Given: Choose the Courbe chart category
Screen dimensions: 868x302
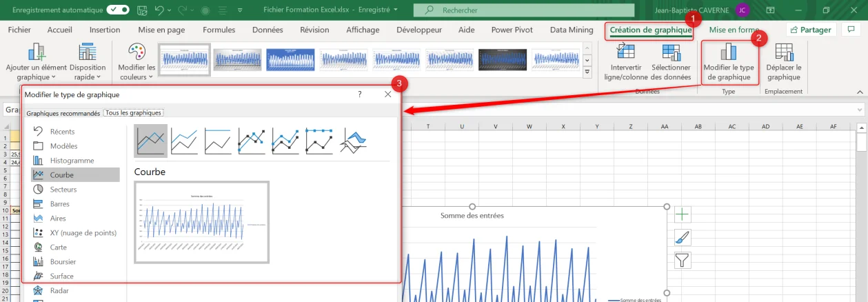Looking at the screenshot, I should (x=75, y=174).
